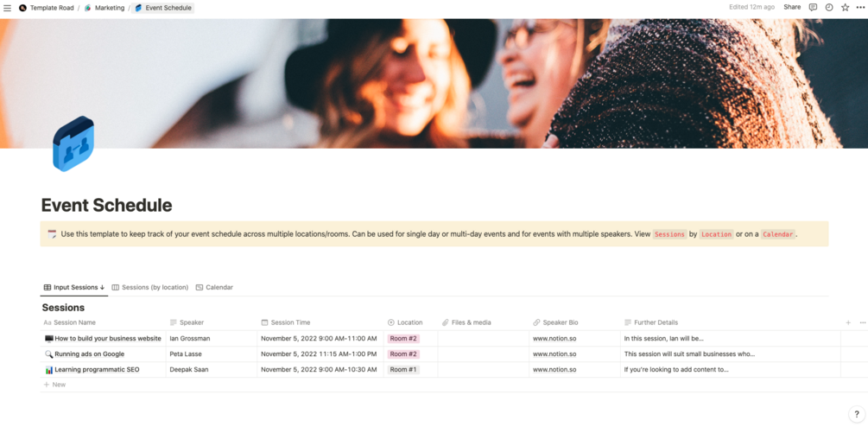The image size is (868, 427).
Task: Open table column options ellipsis
Action: [863, 322]
